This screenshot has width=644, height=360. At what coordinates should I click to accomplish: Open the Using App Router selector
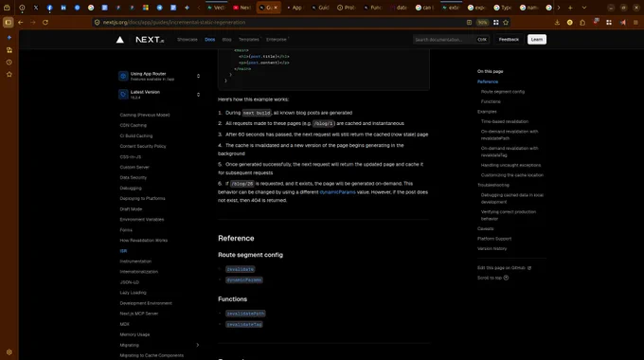(159, 76)
